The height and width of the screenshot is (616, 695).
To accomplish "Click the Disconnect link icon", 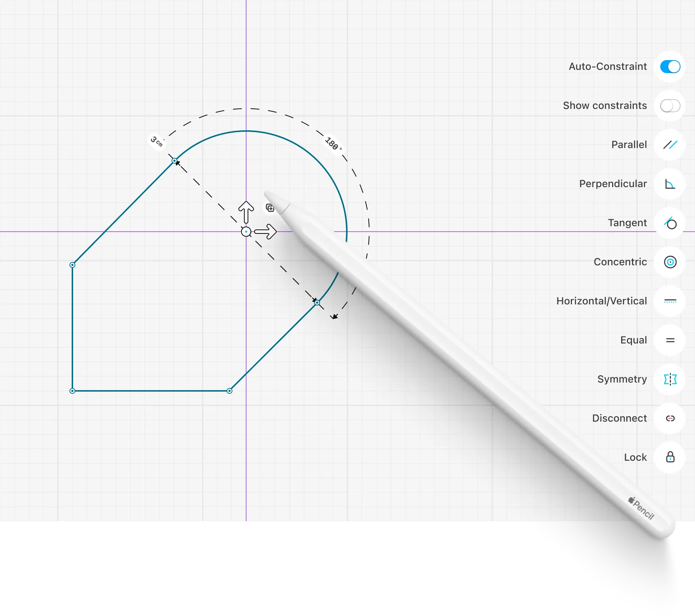I will pos(670,418).
